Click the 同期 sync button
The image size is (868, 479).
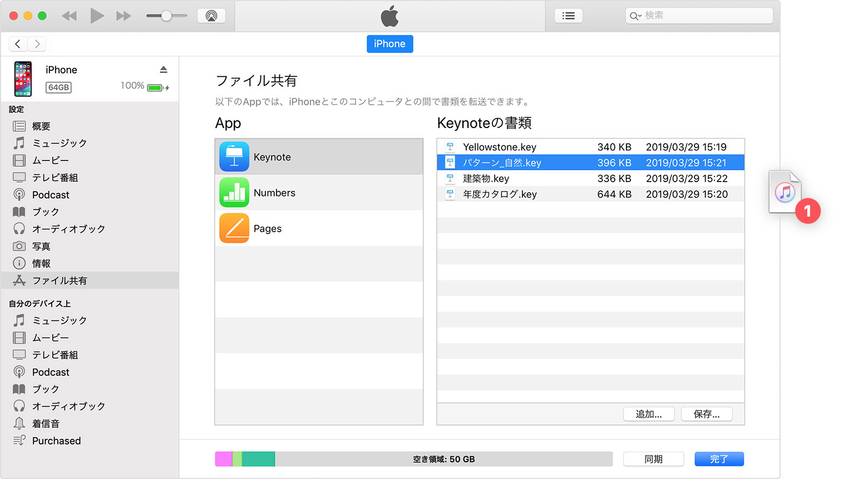(653, 459)
